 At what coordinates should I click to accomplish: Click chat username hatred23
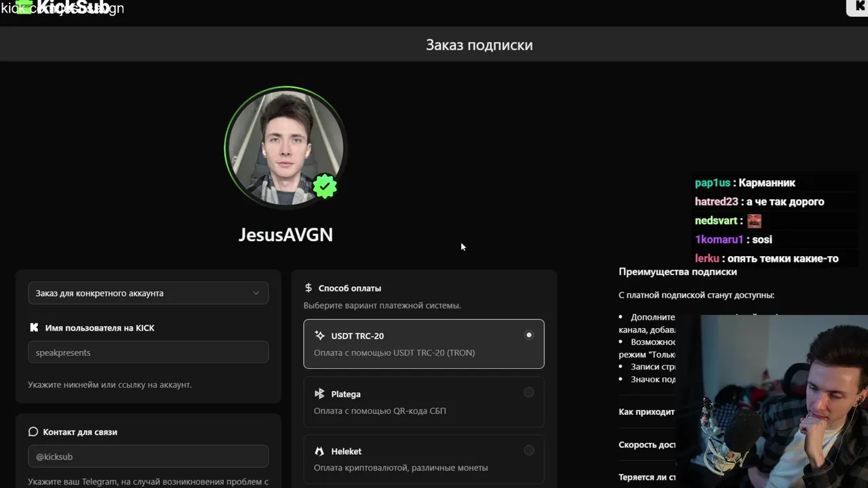(716, 202)
